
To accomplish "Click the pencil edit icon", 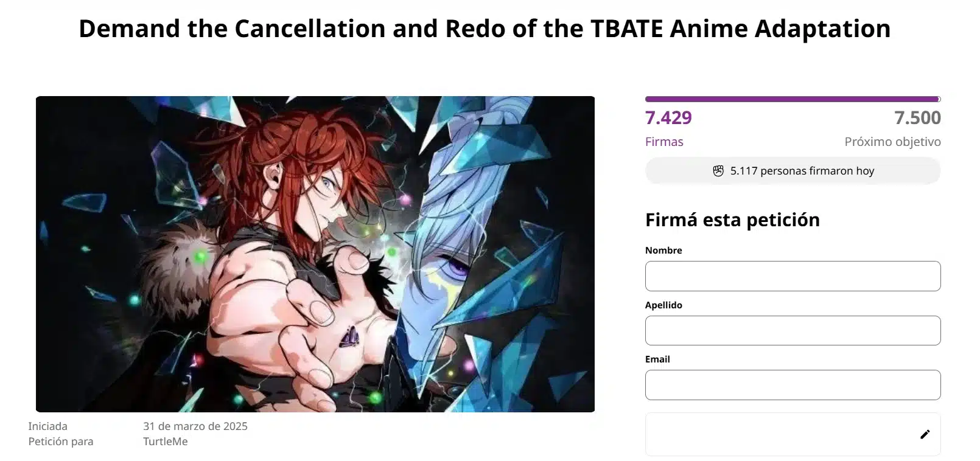I will (x=925, y=434).
